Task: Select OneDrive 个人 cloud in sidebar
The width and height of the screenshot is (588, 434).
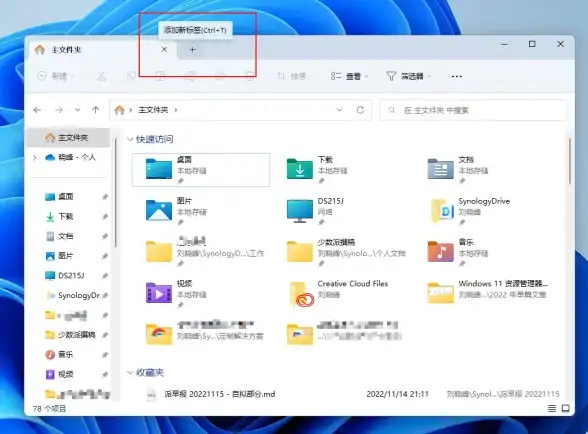Action: 70,158
